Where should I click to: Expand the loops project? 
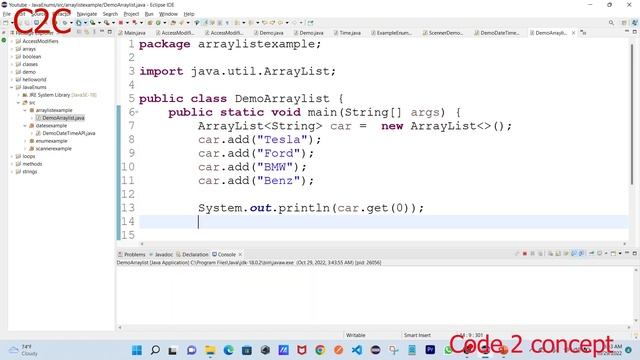(x=12, y=156)
